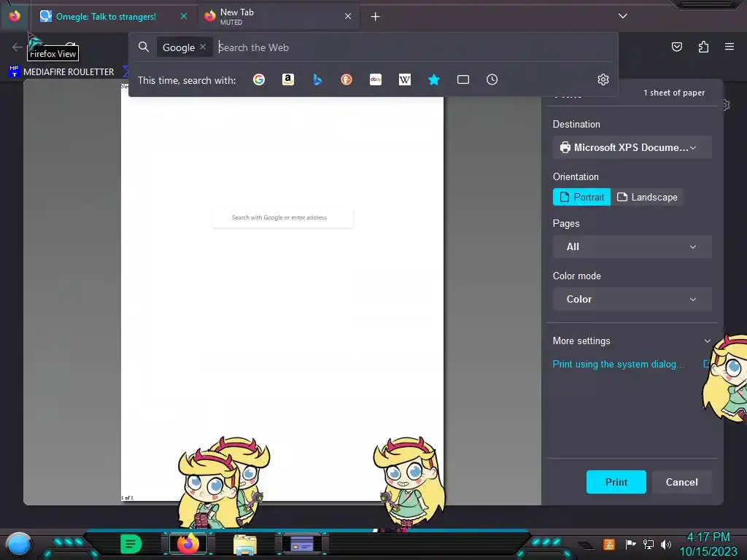Search open tabs with the tab icon
Viewport: 747px width, 560px height.
[x=463, y=79]
